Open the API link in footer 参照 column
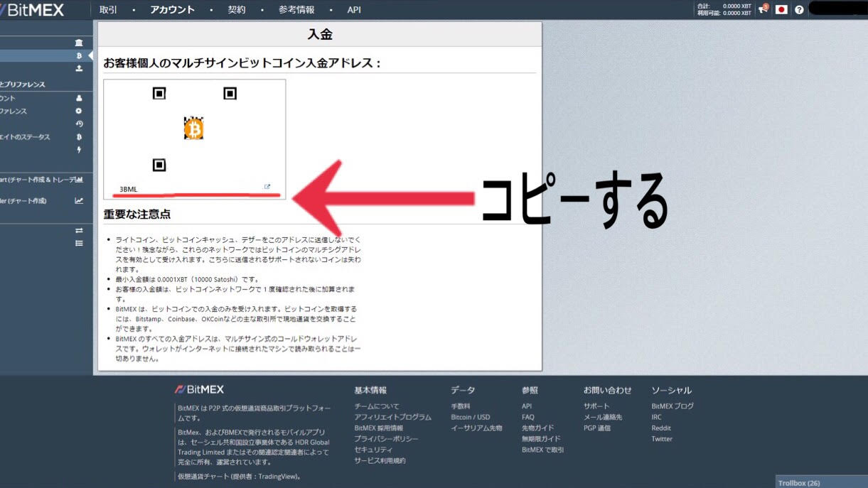Image resolution: width=868 pixels, height=488 pixels. click(x=527, y=406)
